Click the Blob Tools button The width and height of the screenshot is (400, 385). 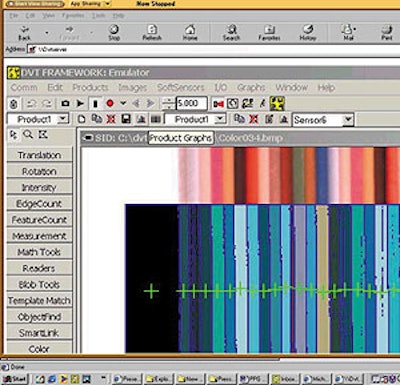[39, 284]
